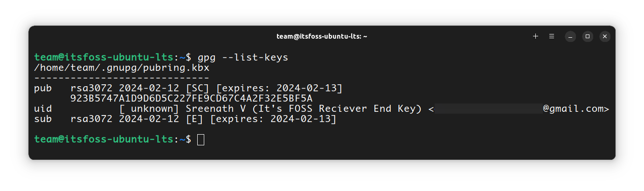Click the gpg --list-keys command text
644x191 pixels.
point(243,58)
